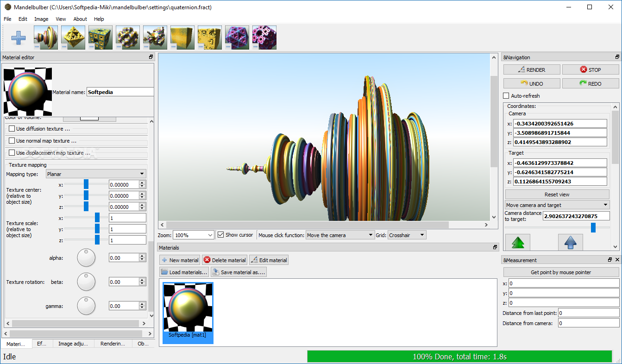The width and height of the screenshot is (622, 364).
Task: Click Delete material button
Action: coord(225,260)
